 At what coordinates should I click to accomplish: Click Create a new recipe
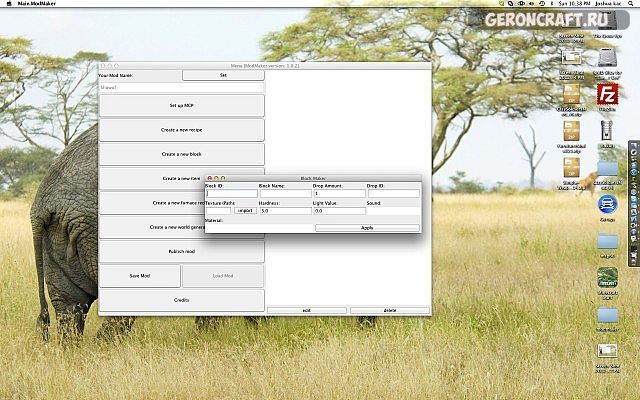point(182,130)
